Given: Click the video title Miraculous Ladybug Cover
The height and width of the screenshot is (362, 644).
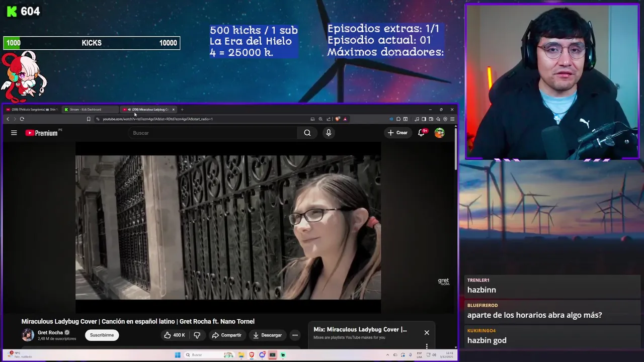Looking at the screenshot, I should click(x=138, y=321).
